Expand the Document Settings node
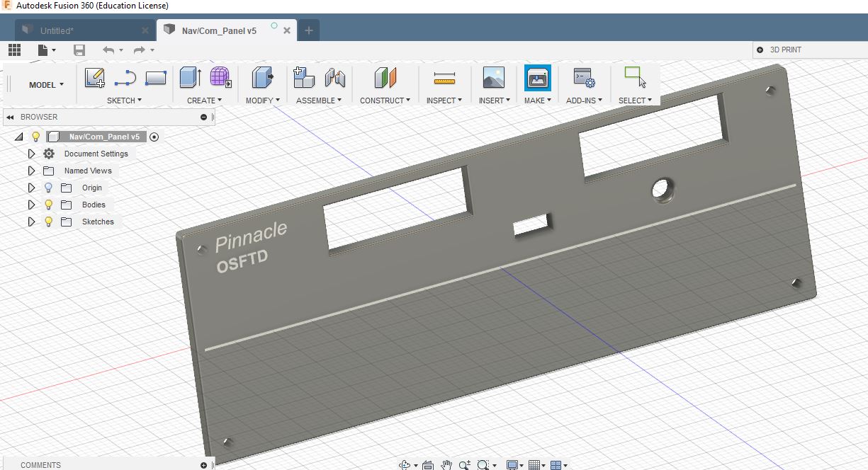The width and height of the screenshot is (868, 470). point(31,154)
